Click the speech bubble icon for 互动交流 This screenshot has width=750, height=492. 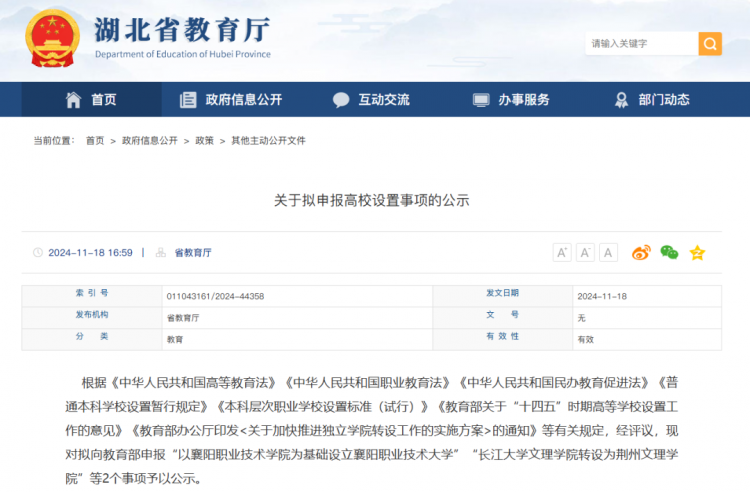click(341, 100)
